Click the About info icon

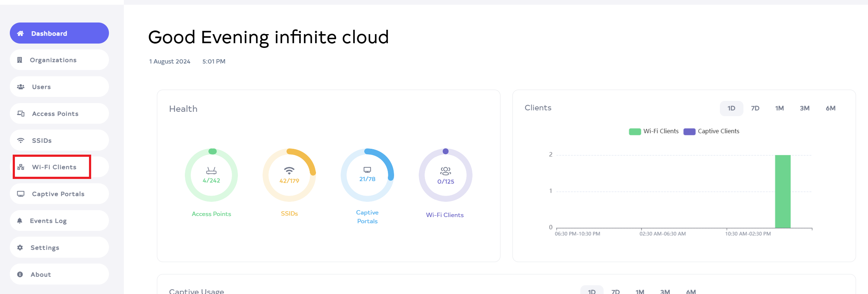click(x=20, y=274)
